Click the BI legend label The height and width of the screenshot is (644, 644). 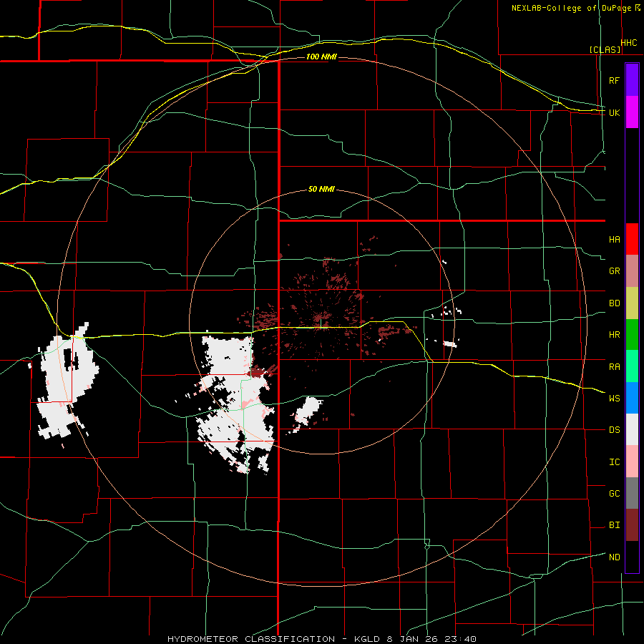point(614,525)
